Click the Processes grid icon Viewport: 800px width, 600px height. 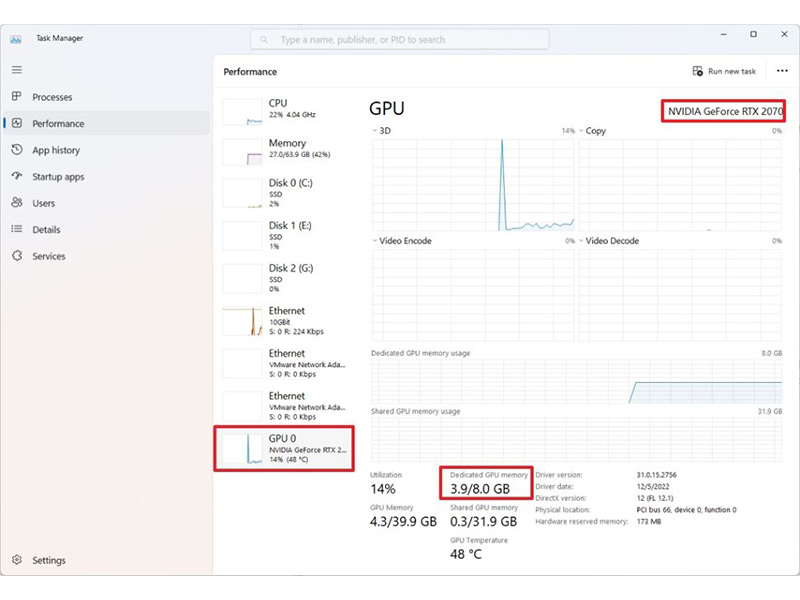[x=17, y=96]
